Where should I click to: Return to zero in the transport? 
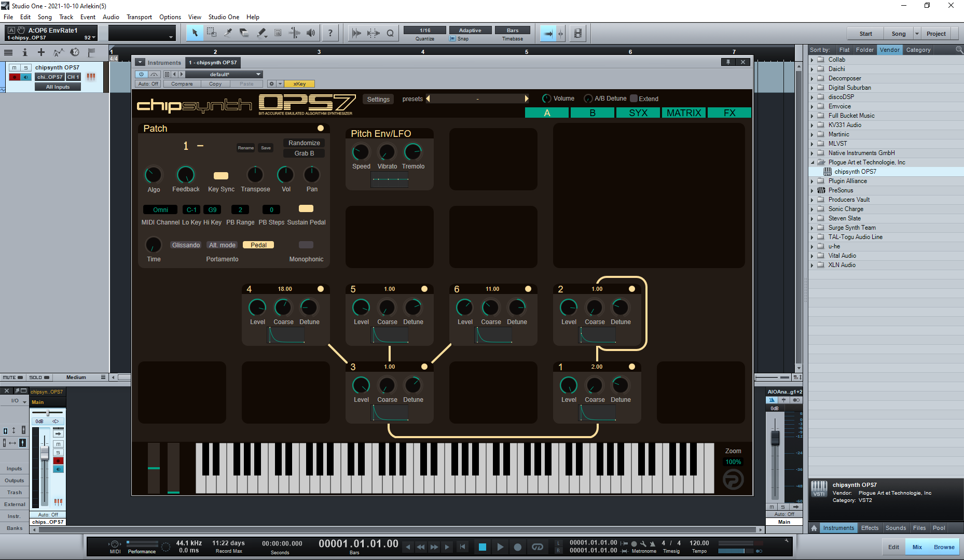coord(462,547)
